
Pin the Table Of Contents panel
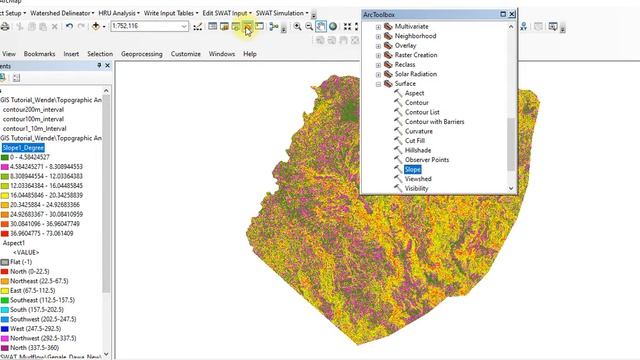pyautogui.click(x=99, y=65)
